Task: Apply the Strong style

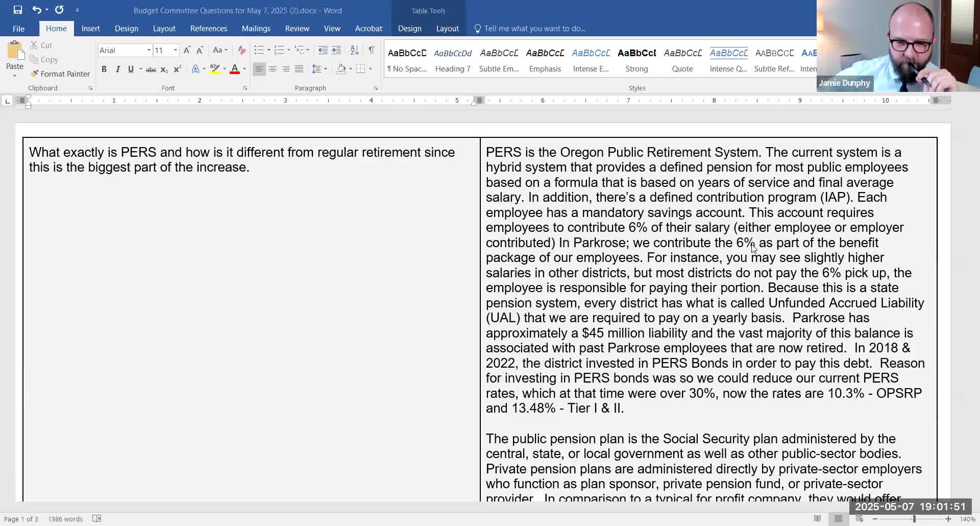Action: click(x=636, y=60)
